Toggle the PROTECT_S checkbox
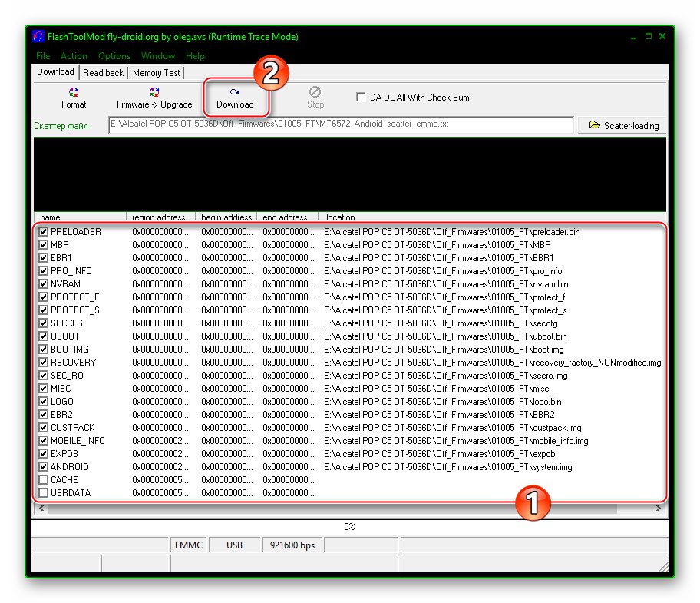Screen dimensions: 700x603 (x=43, y=310)
